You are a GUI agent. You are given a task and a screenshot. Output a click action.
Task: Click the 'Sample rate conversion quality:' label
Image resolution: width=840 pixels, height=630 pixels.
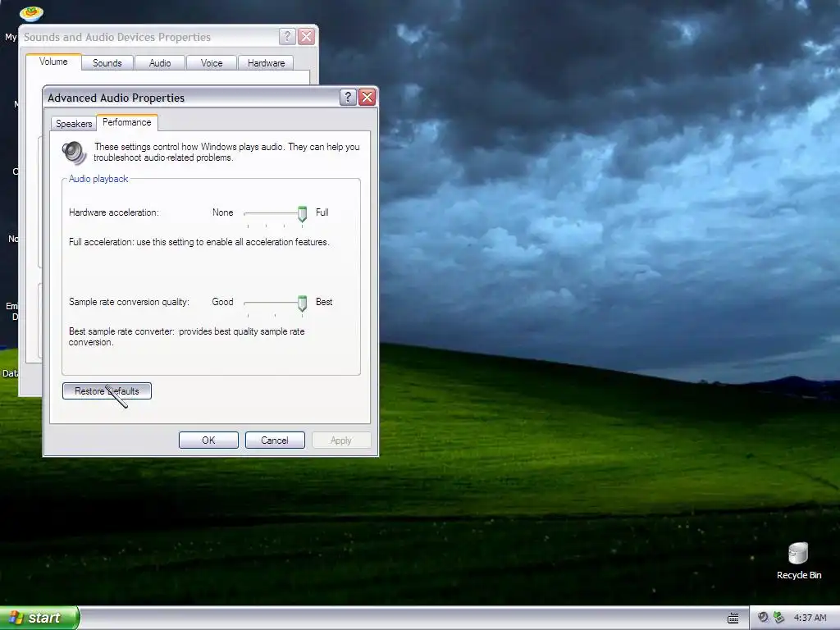click(129, 302)
